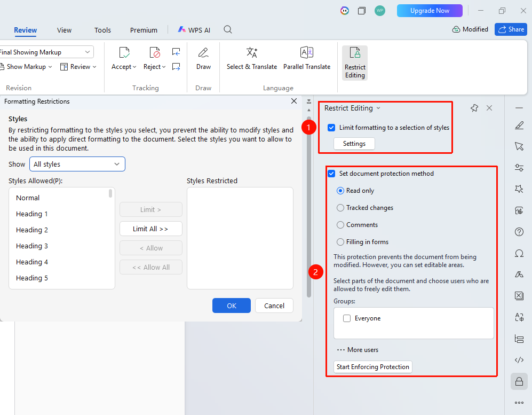Click the Restrict Editing ribbon icon
532x415 pixels.
tap(354, 63)
